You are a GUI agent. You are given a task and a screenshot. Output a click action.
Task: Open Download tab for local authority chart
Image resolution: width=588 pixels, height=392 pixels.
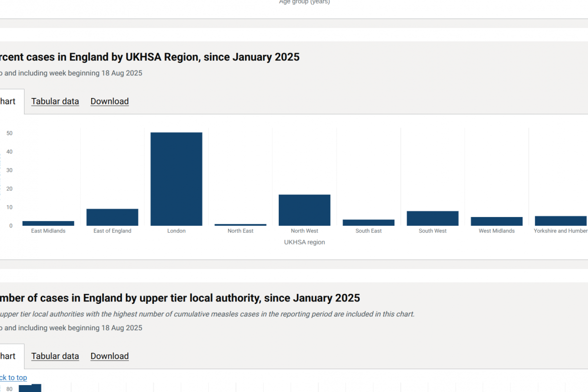pos(109,356)
